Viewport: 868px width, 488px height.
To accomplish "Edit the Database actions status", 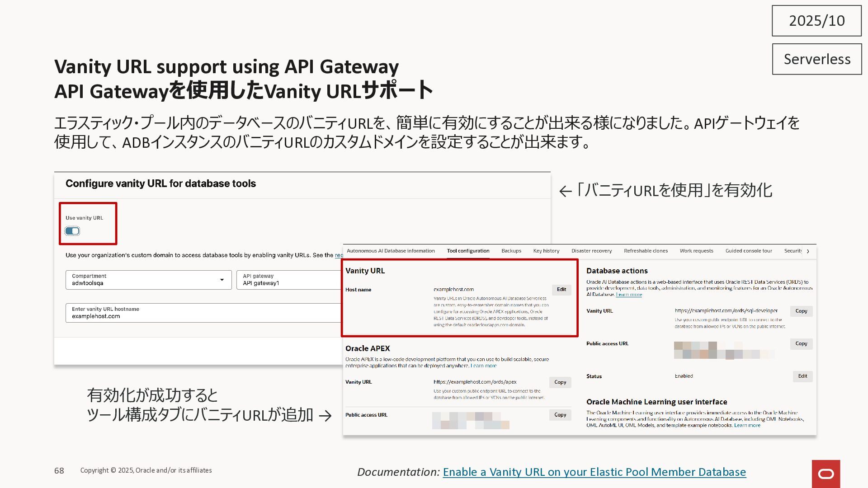I will tap(802, 376).
